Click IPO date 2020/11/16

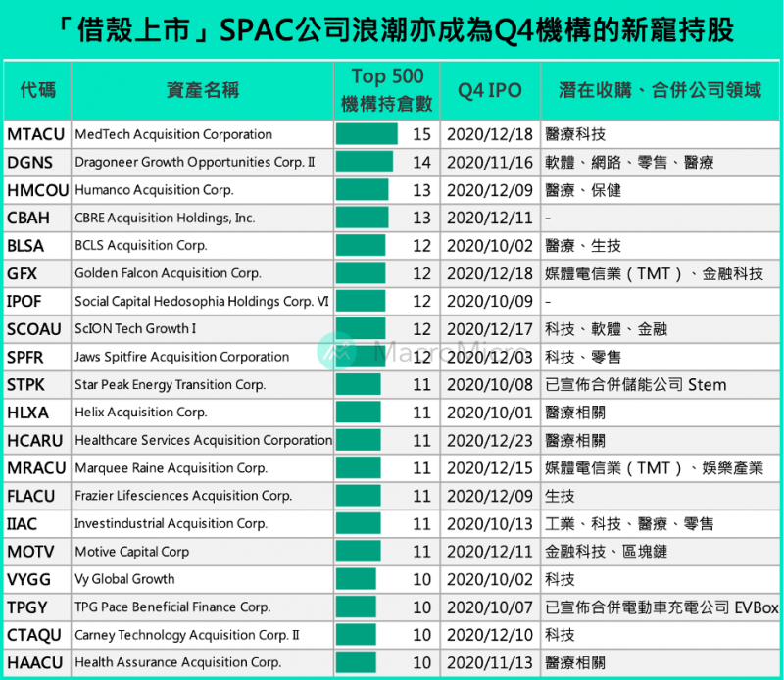click(x=489, y=163)
